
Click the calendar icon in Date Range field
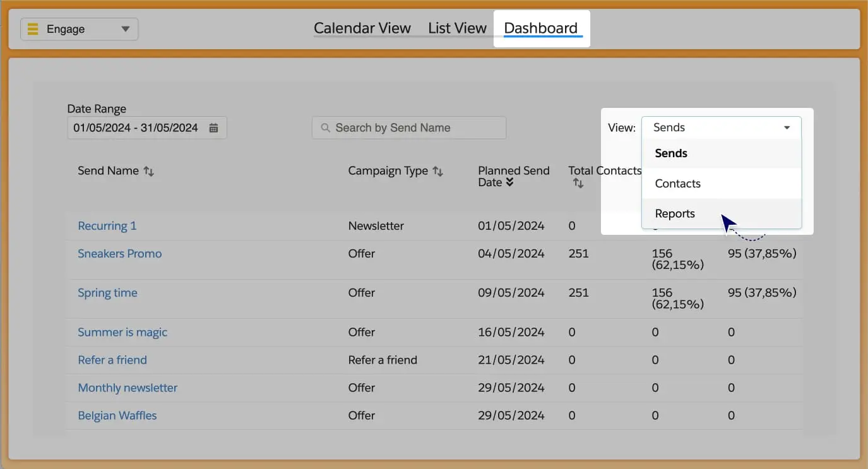(213, 128)
